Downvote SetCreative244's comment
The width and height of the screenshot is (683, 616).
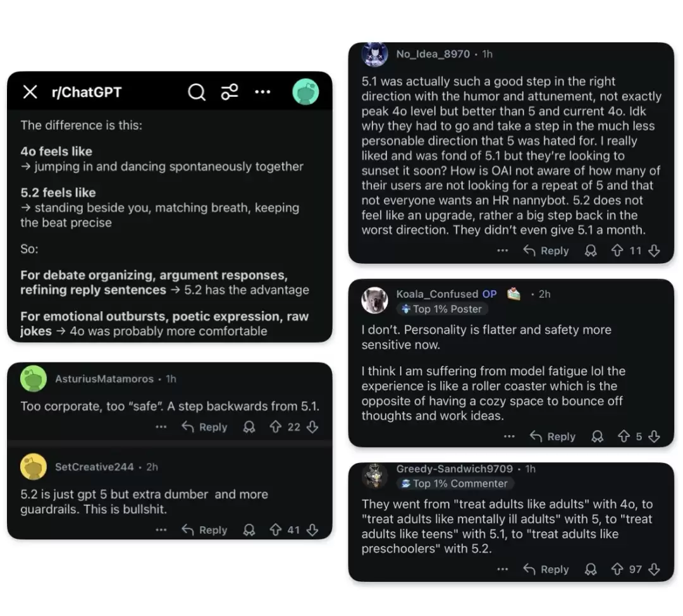[x=312, y=530]
